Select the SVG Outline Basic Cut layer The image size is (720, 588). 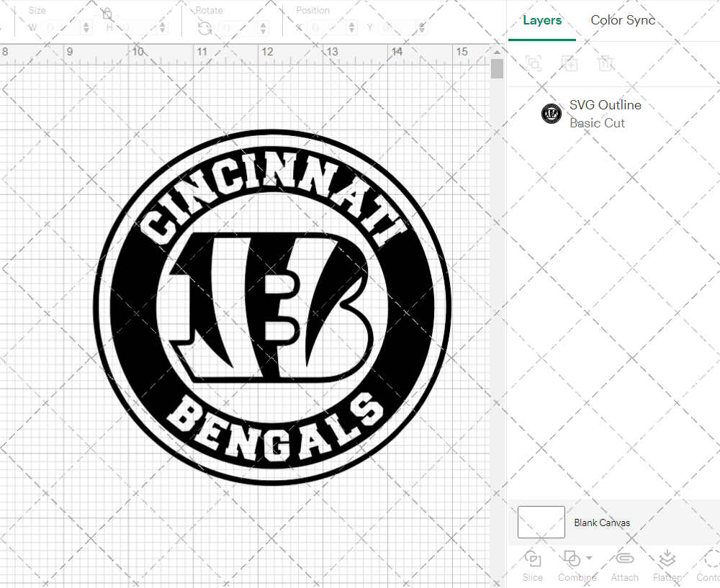[605, 113]
